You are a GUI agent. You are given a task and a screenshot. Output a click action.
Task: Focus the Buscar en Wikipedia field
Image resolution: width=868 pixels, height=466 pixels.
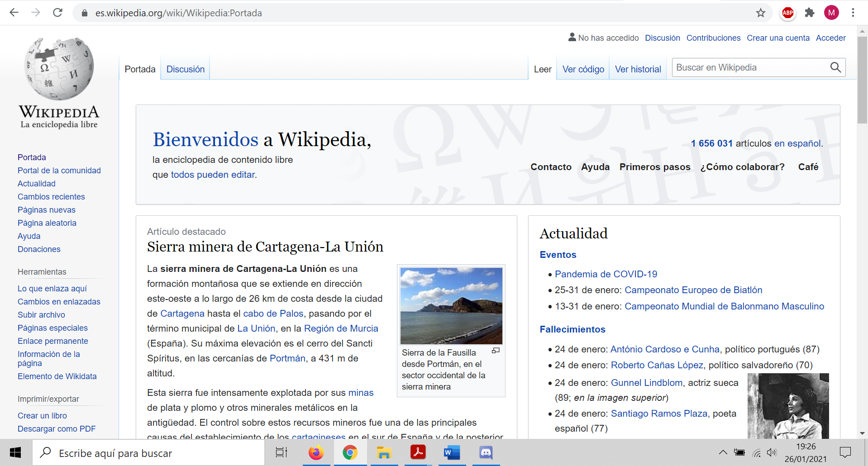coord(750,67)
